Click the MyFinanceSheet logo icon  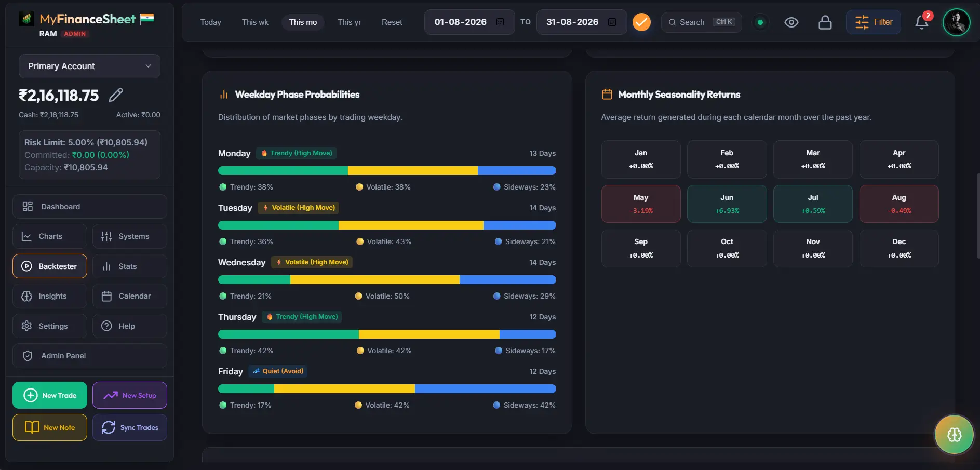tap(26, 19)
